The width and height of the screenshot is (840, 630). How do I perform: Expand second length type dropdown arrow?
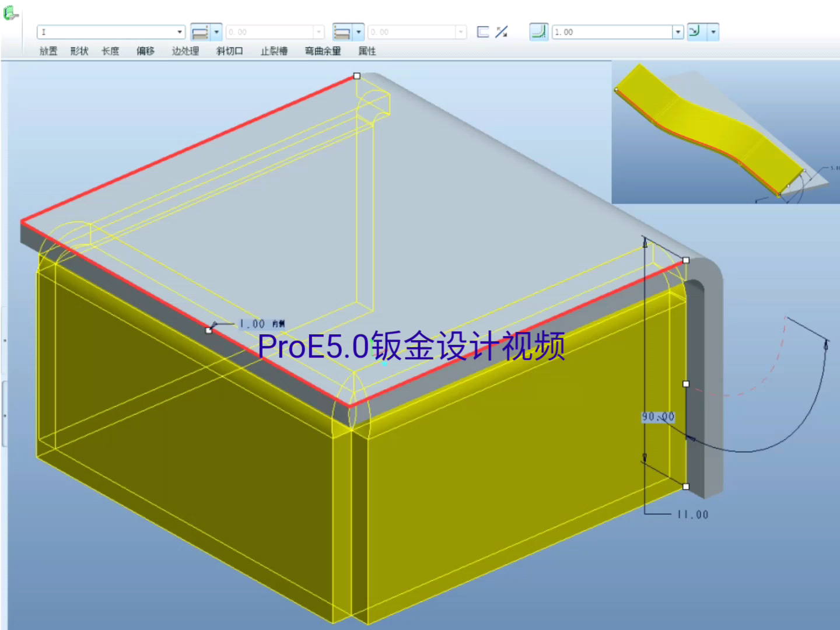tap(359, 32)
